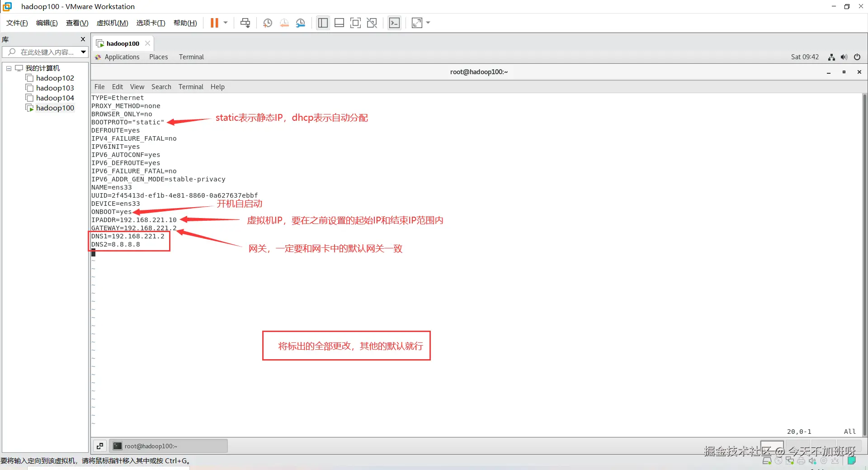Click the DEVICE=ens33 line
The image size is (868, 470).
coord(116,204)
